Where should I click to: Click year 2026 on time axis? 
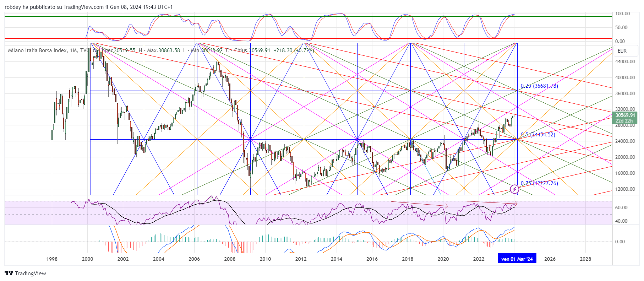550,259
